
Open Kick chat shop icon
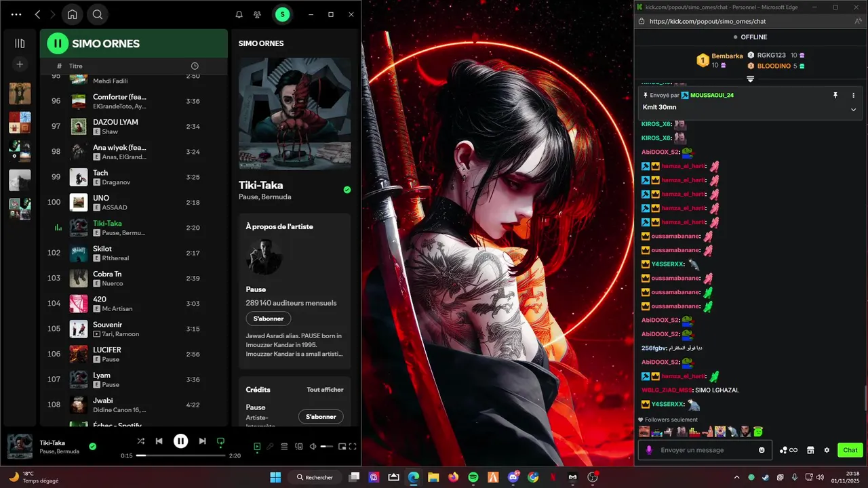pos(810,450)
